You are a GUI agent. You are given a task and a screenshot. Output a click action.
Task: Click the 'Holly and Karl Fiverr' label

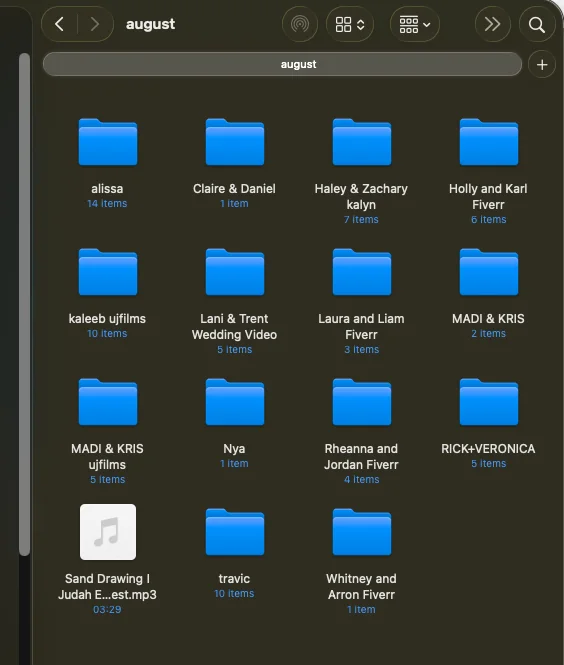click(x=488, y=196)
